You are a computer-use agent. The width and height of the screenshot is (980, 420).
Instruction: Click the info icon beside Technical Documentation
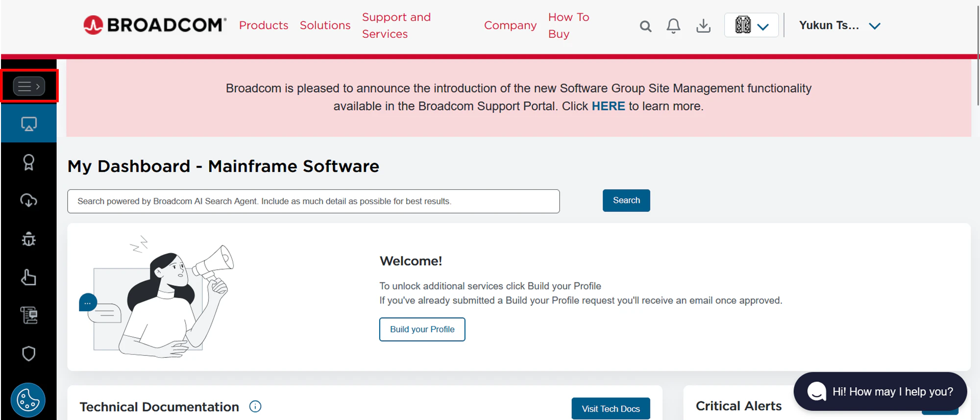(x=255, y=406)
